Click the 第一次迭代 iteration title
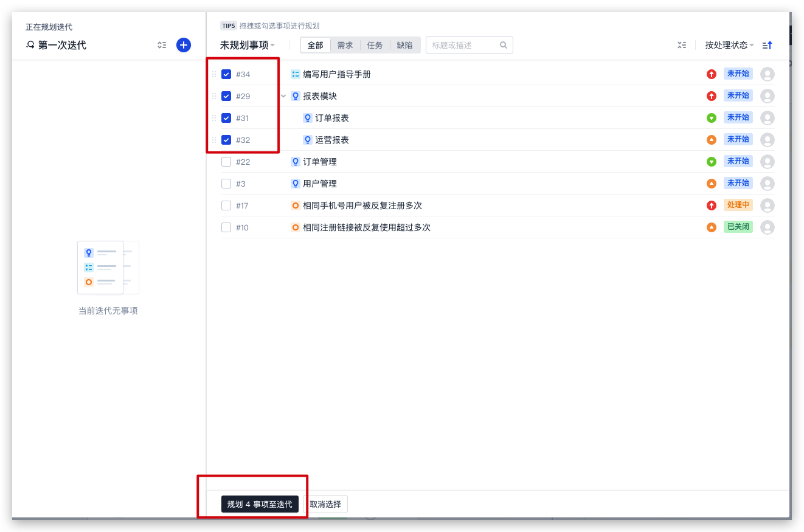Image resolution: width=804 pixels, height=532 pixels. click(x=62, y=45)
